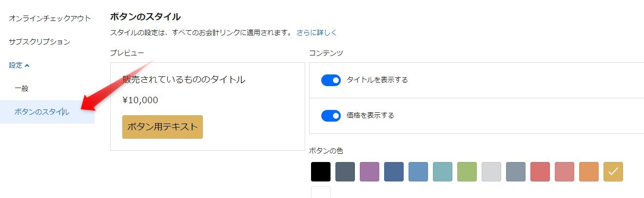Choose the light gray color swatch
644x198 pixels.
491,172
